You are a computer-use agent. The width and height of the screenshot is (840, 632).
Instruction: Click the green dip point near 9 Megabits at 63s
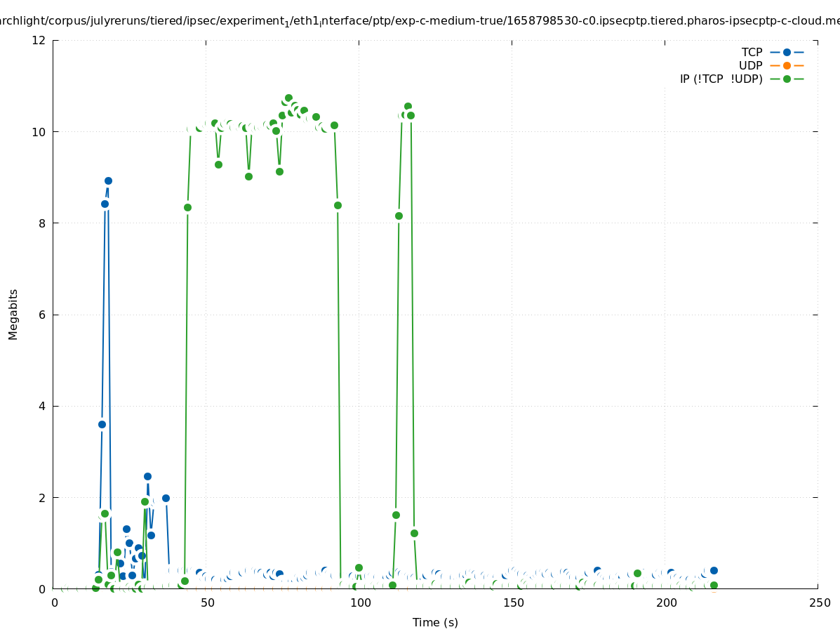pos(248,176)
